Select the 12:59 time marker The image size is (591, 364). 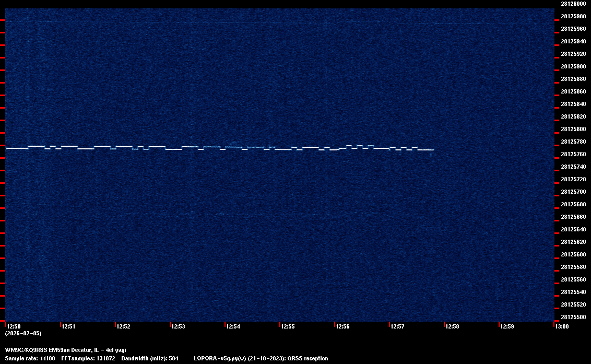tap(507, 326)
